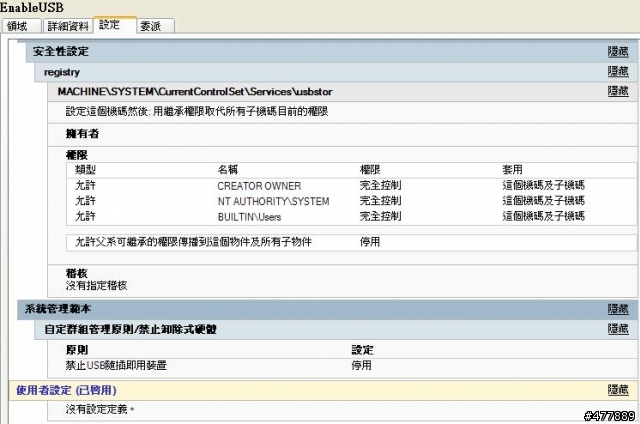The width and height of the screenshot is (640, 424).
Task: Click the 沒有設定定義 text
Action: (100, 409)
